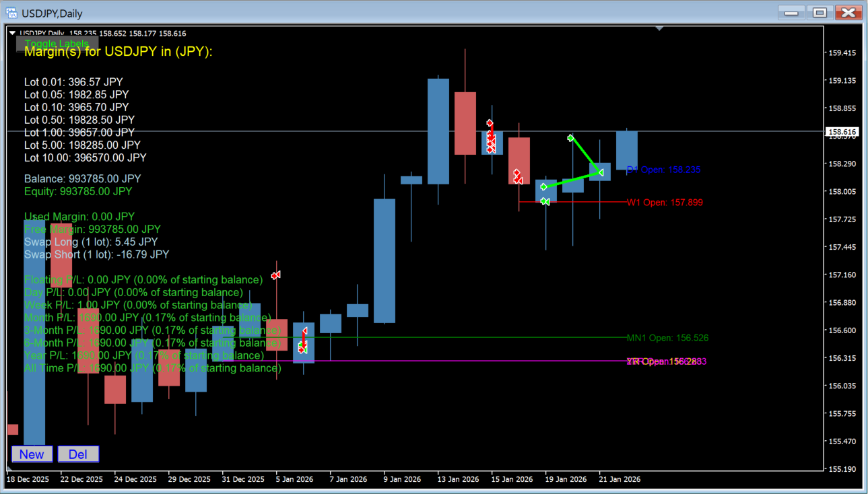Click the red arrows on the 16 Jan red candle
The height and width of the screenshot is (494, 868).
point(517,177)
